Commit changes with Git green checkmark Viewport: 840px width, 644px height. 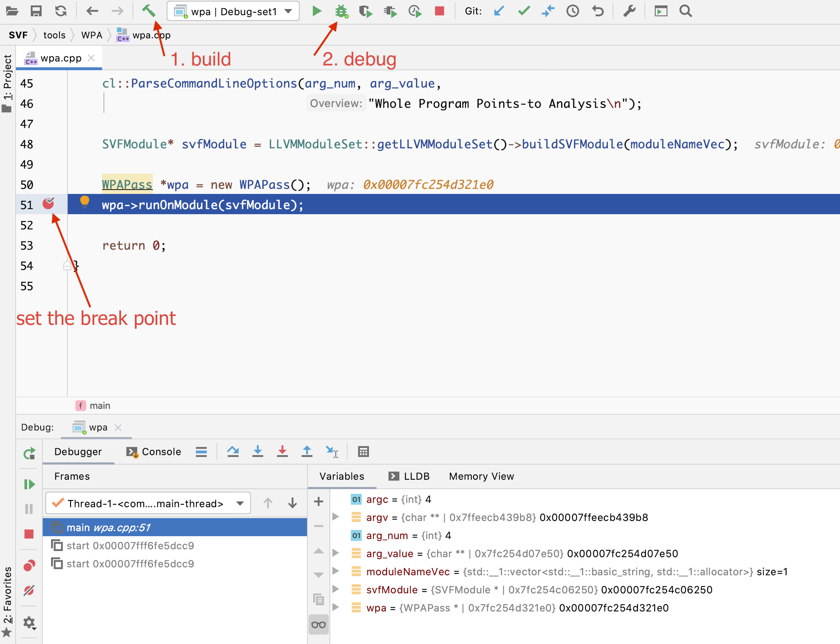click(524, 11)
